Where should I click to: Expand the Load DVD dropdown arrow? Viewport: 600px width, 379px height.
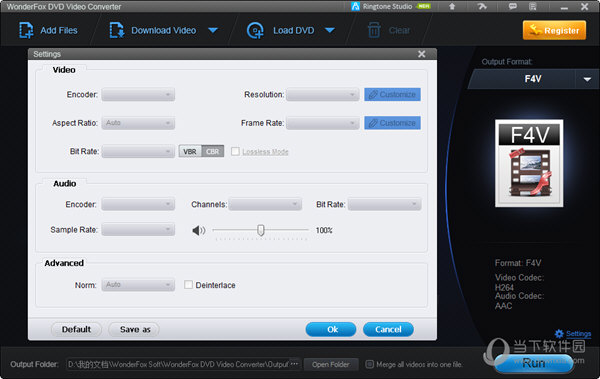click(330, 30)
